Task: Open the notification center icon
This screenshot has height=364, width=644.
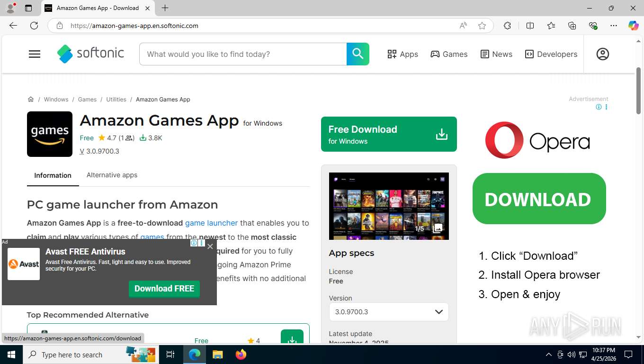Action: pos(628,355)
